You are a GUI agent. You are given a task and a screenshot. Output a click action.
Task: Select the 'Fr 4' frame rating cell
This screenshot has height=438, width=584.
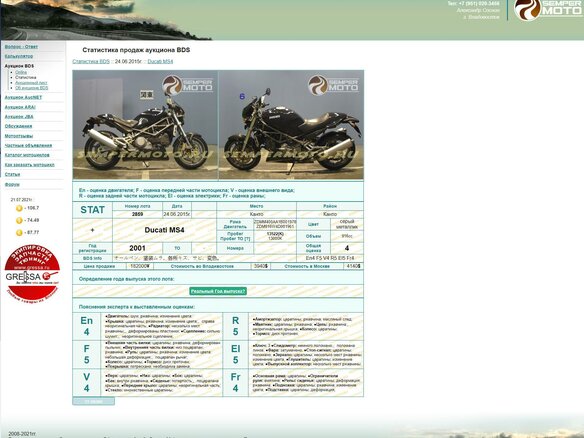pos(235,383)
